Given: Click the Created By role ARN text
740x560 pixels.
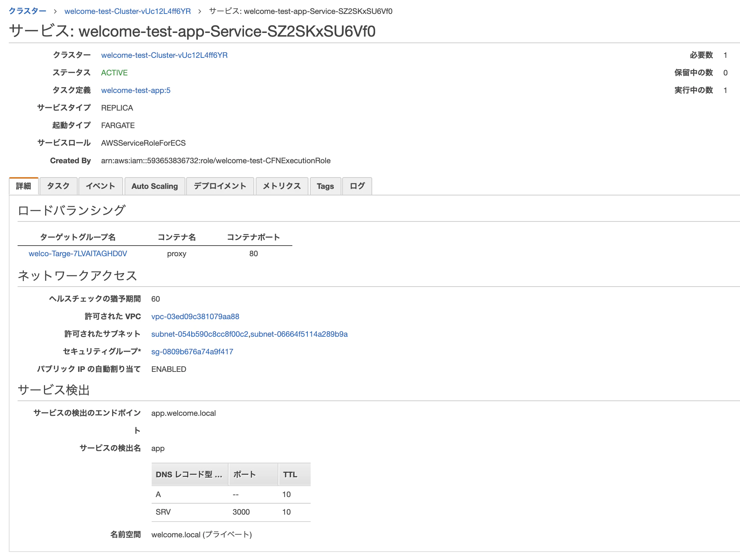Looking at the screenshot, I should (216, 161).
